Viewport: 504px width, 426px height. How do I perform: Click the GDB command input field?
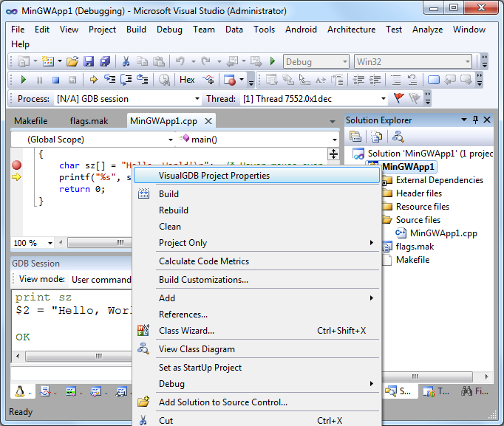[72, 373]
